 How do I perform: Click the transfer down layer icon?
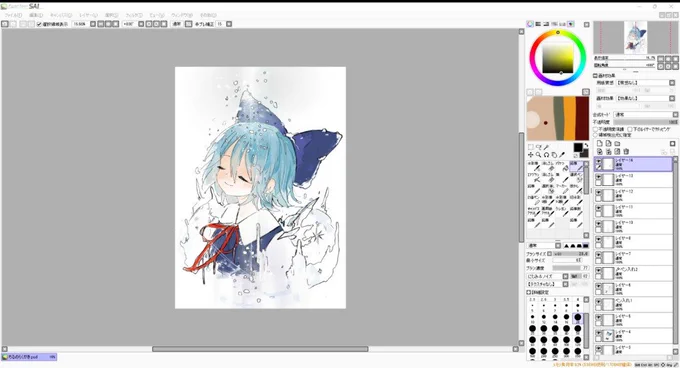point(599,152)
